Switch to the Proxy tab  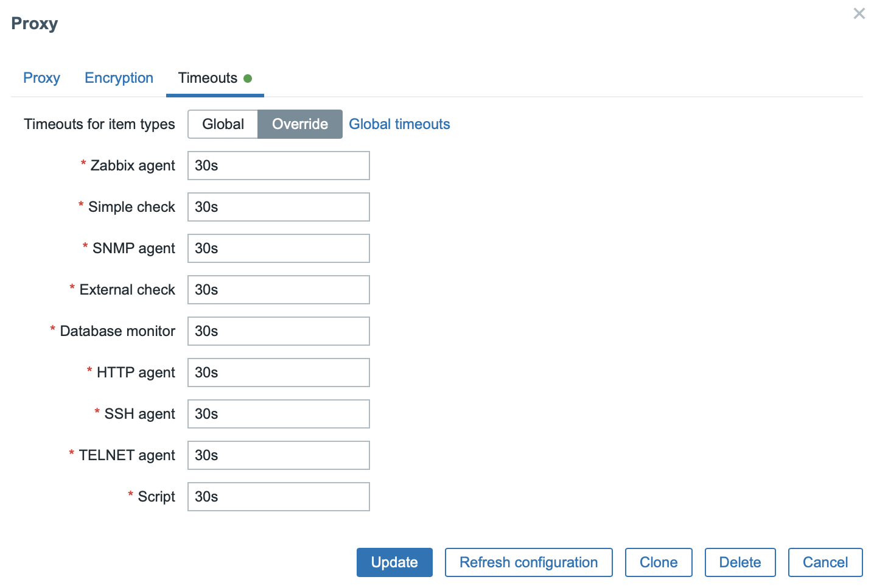point(41,78)
